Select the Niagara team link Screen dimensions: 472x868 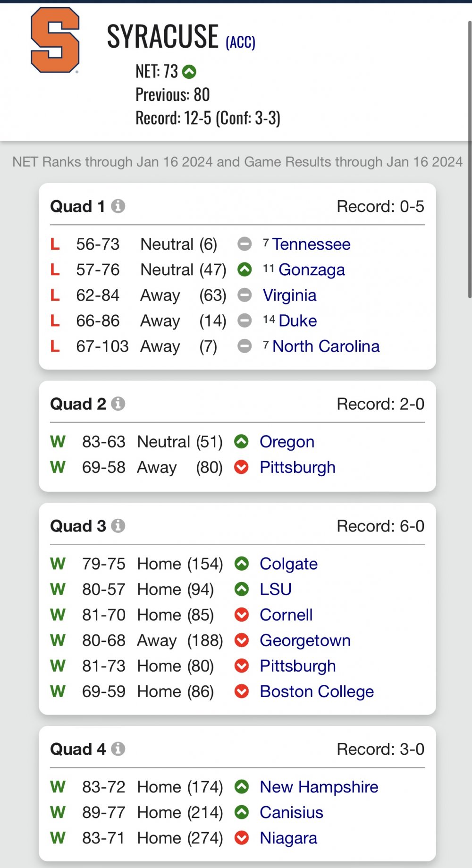tap(288, 838)
